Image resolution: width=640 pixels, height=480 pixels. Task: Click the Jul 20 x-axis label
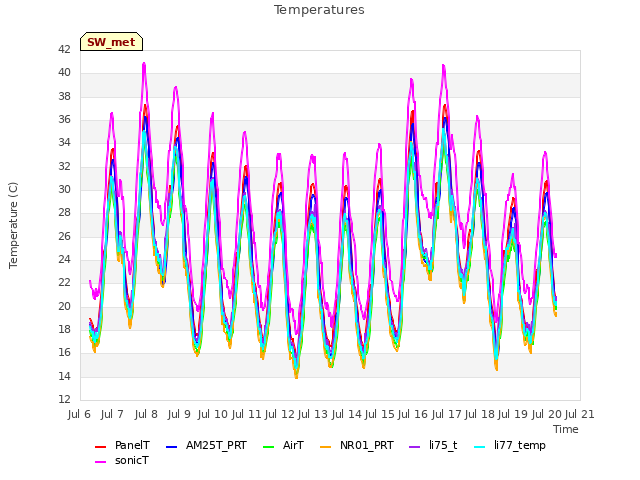pyautogui.click(x=547, y=414)
